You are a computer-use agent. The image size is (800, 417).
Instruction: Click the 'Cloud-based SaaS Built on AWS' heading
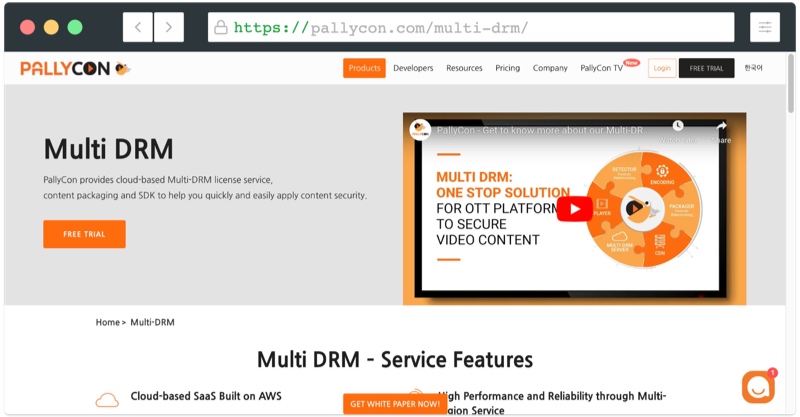(206, 396)
